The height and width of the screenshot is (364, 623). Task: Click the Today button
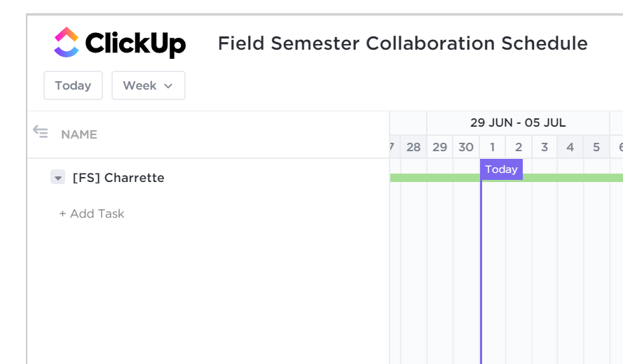(x=73, y=85)
